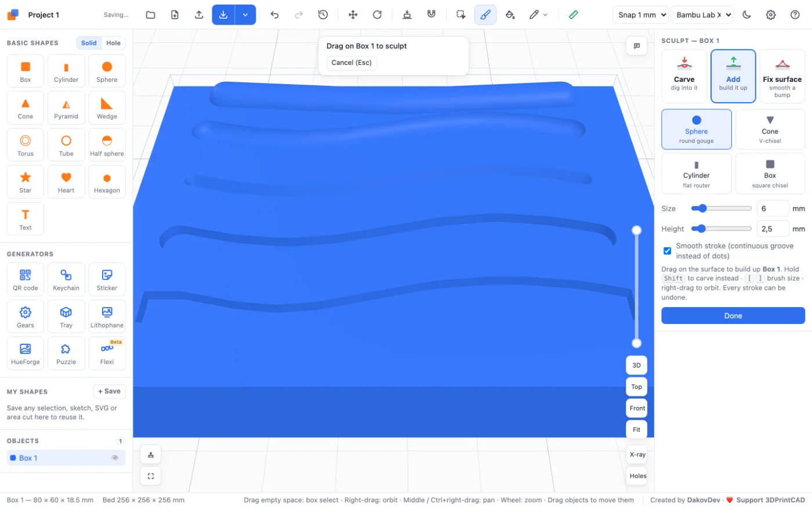This screenshot has height=508, width=812.
Task: Select the paint bucket tool
Action: (x=510, y=15)
